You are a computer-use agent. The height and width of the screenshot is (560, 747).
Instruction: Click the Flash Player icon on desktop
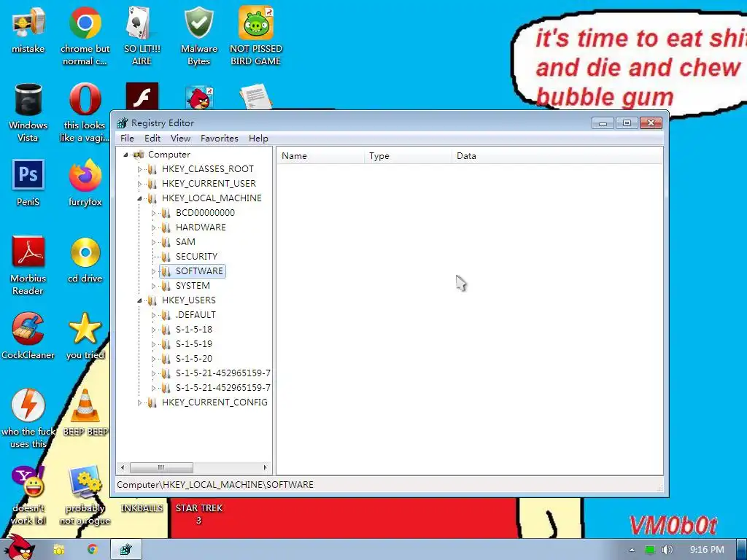pos(142,97)
